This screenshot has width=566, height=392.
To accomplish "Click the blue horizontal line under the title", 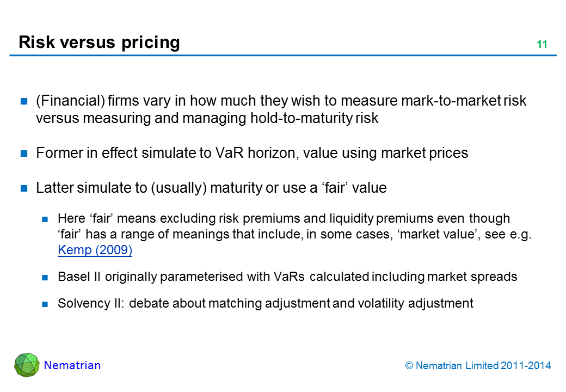I will coord(283,55).
